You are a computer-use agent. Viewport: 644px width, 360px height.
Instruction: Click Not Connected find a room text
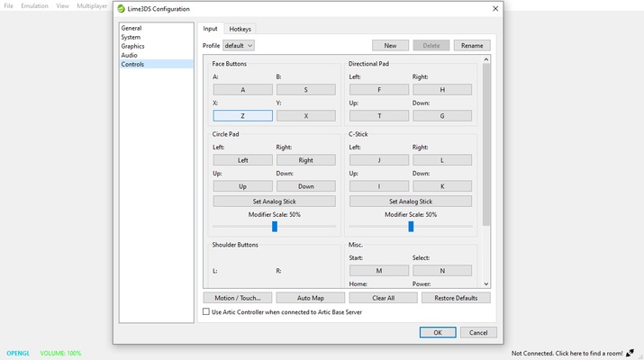567,353
